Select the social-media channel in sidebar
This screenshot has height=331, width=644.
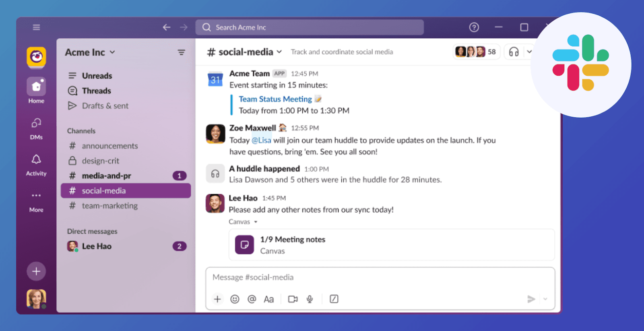tap(126, 190)
